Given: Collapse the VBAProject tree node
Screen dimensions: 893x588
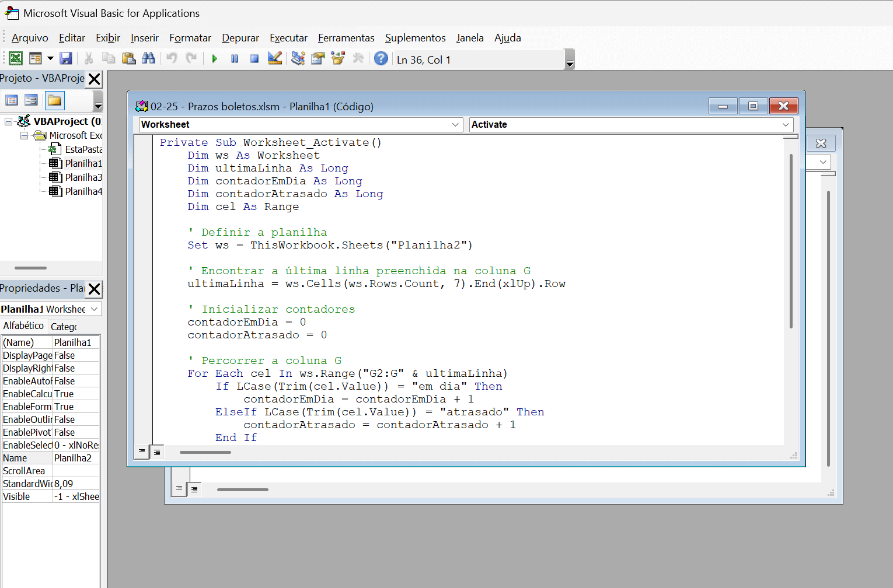Looking at the screenshot, I should tap(8, 121).
